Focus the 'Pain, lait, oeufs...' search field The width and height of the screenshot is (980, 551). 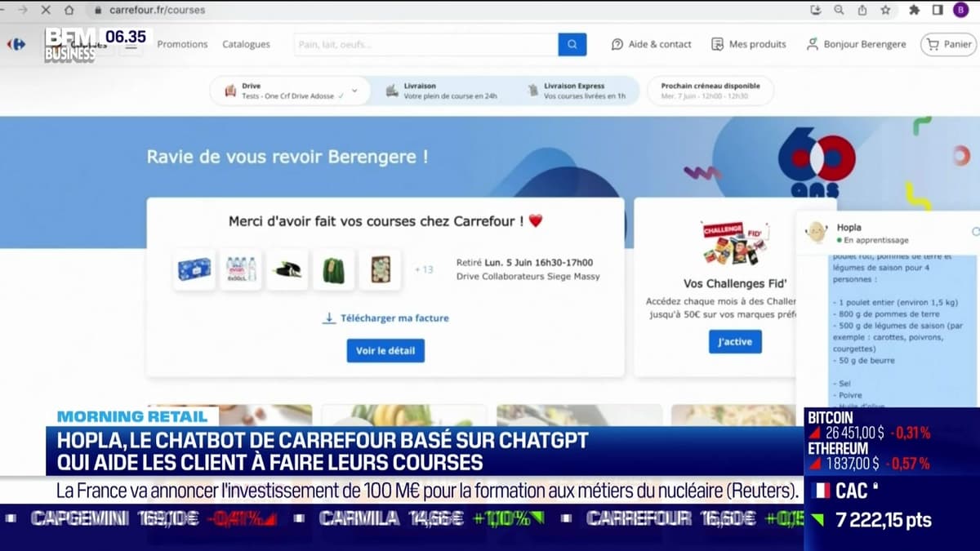tap(426, 44)
